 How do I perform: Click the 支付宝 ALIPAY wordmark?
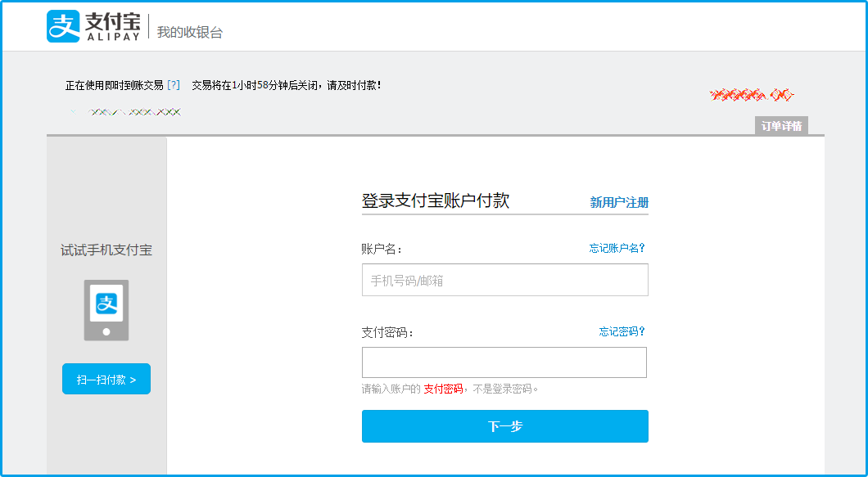click(111, 26)
